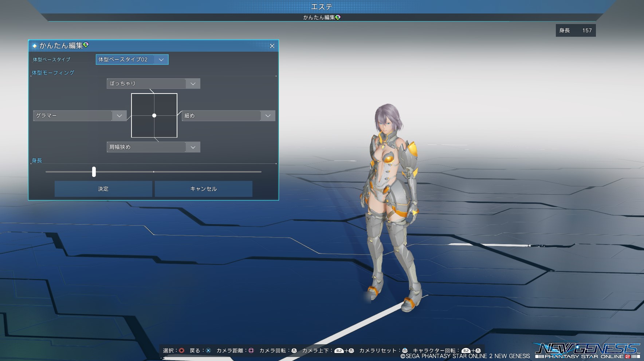The image size is (644, 361).
Task: Click the circle button icon beside 選択
Action: (x=181, y=350)
